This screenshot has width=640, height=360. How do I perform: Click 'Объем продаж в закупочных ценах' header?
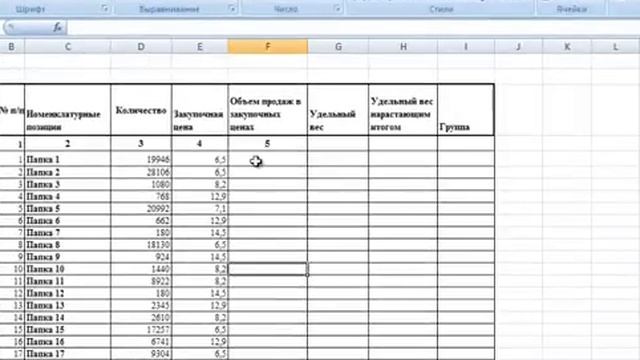point(268,110)
